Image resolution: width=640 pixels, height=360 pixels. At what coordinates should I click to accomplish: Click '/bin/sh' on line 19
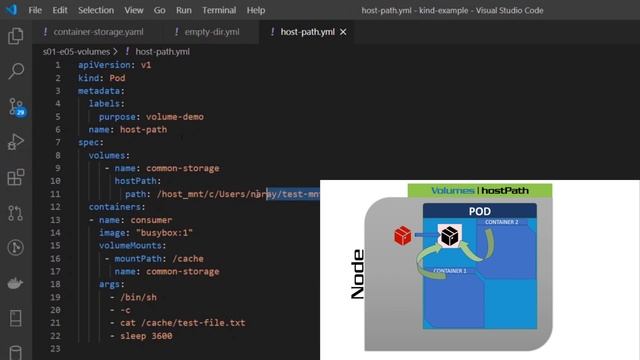coord(138,297)
